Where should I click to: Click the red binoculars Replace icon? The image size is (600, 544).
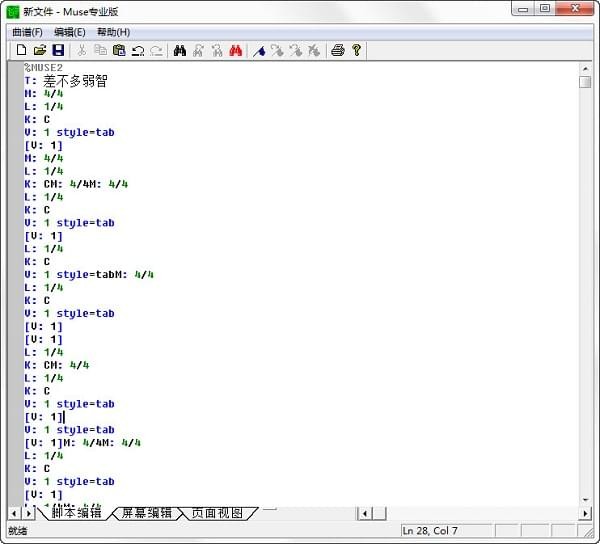pos(237,50)
